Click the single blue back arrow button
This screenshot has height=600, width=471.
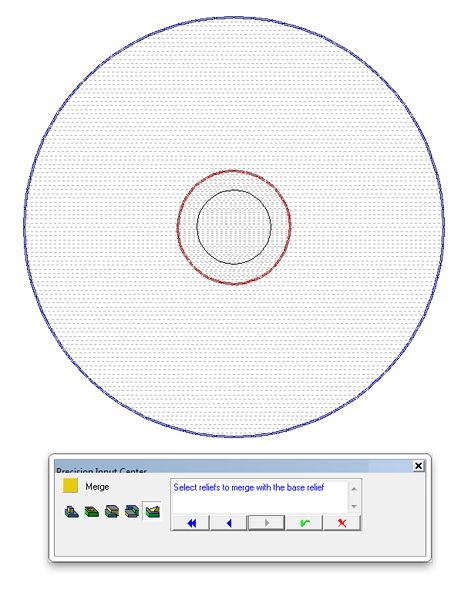(x=229, y=523)
